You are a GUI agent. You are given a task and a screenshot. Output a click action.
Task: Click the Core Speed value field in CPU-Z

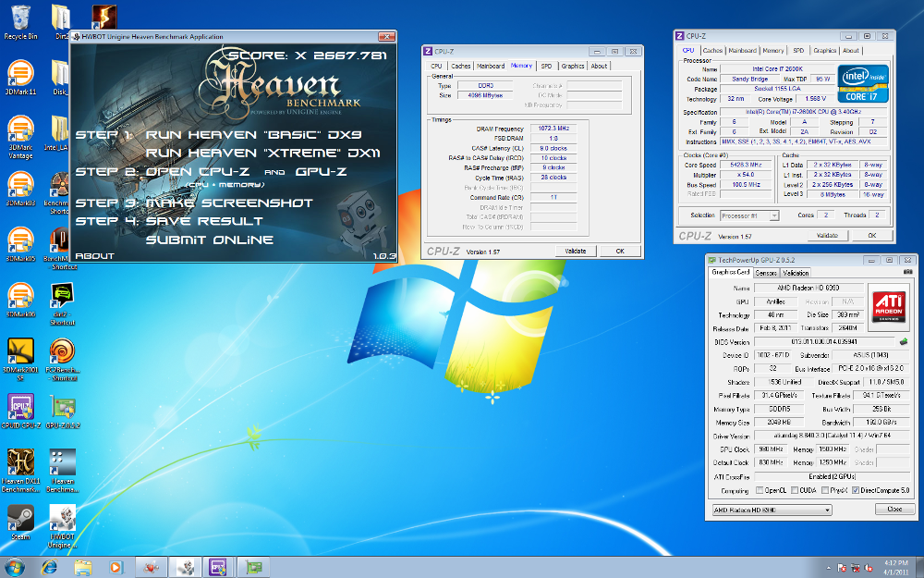tap(746, 166)
